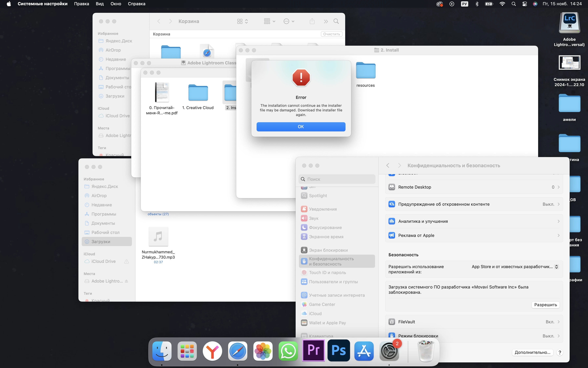This screenshot has height=368, width=588.
Task: Open Safari from the Dock
Action: (x=238, y=351)
